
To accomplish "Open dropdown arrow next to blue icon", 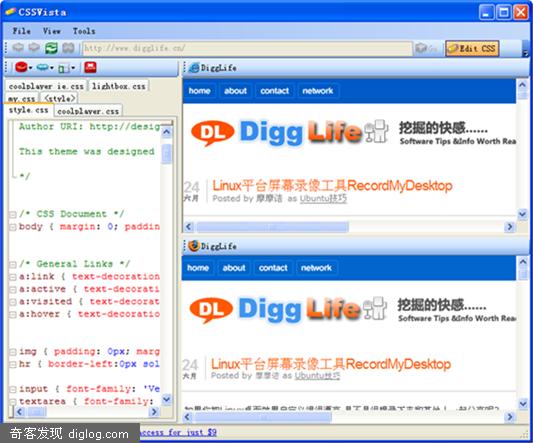I will click(52, 68).
